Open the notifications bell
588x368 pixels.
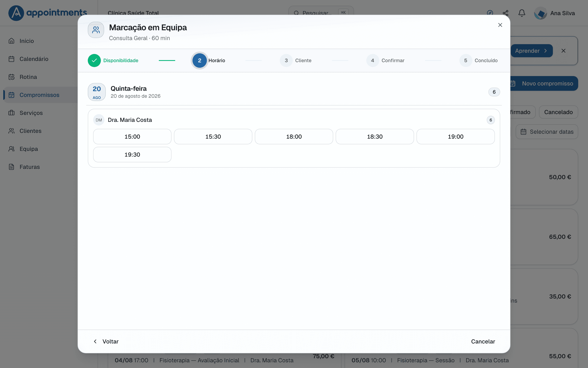tap(522, 13)
